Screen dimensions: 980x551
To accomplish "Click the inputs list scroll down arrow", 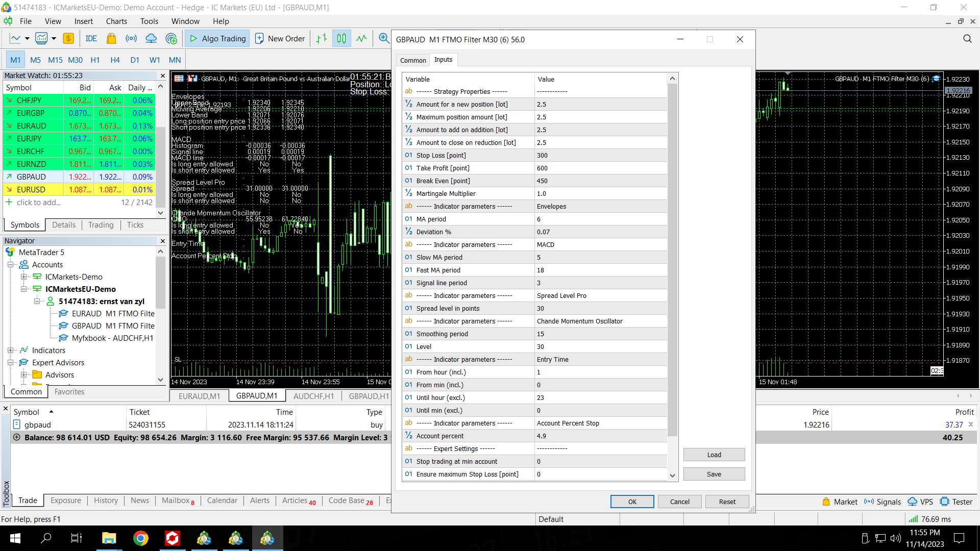I will 672,475.
